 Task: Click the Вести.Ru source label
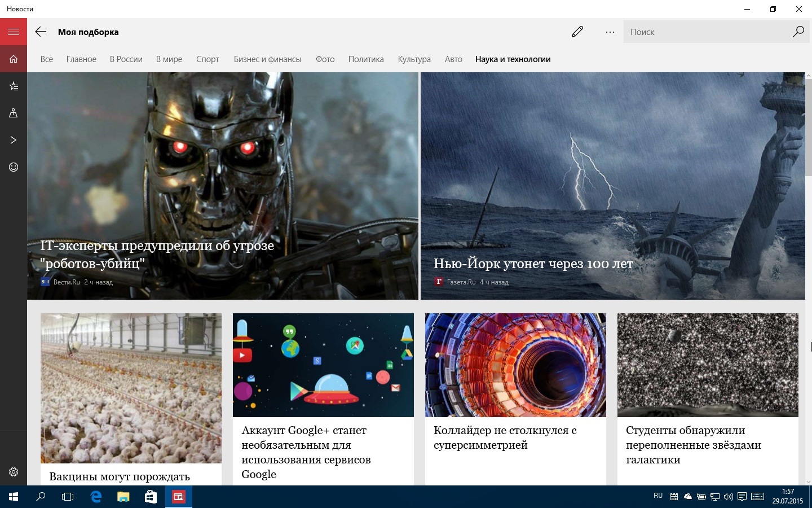click(x=67, y=282)
